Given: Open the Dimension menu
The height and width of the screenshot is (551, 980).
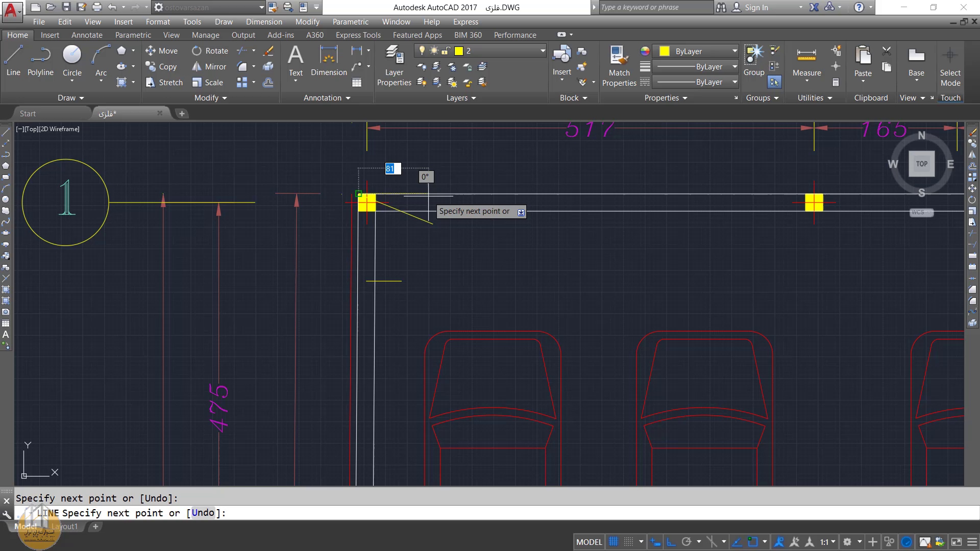Looking at the screenshot, I should (x=264, y=22).
